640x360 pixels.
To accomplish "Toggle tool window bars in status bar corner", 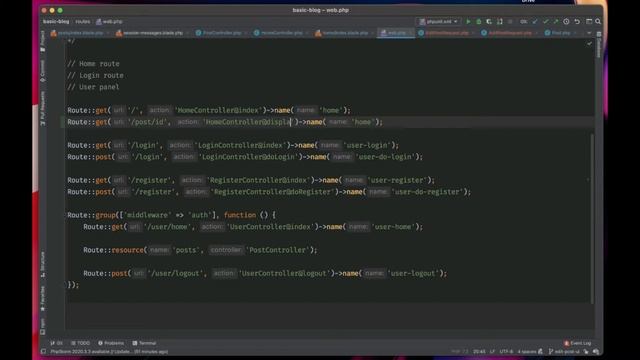I will [43, 351].
